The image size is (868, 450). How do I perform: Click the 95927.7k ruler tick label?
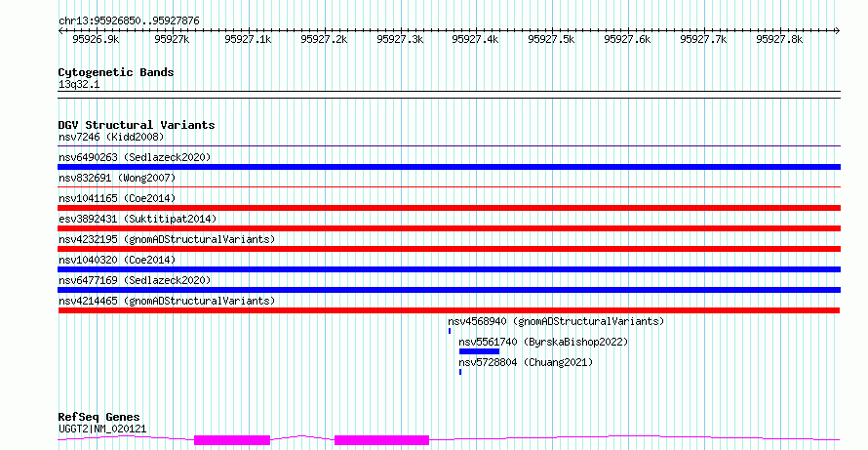coord(703,39)
